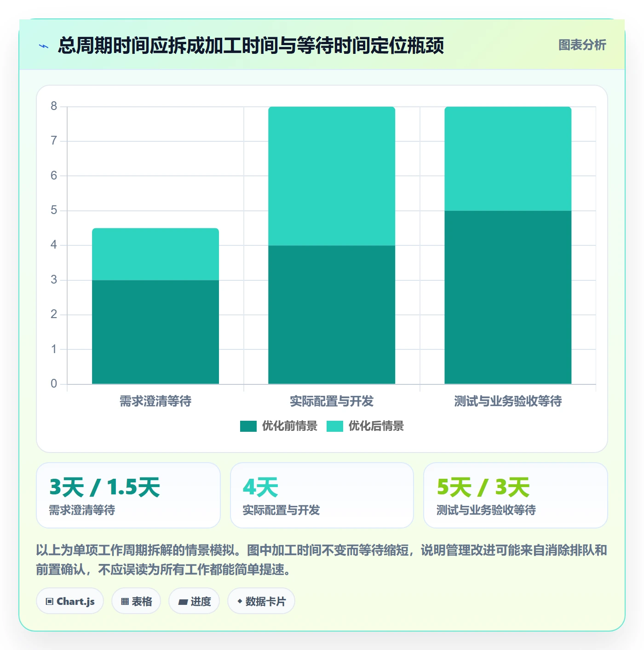Click the 图表分析 label in the header

point(582,45)
